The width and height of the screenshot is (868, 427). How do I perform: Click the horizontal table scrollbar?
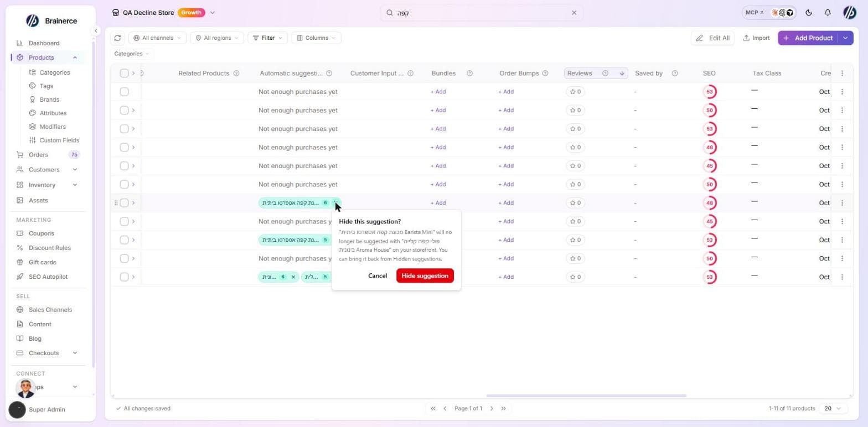(586, 396)
